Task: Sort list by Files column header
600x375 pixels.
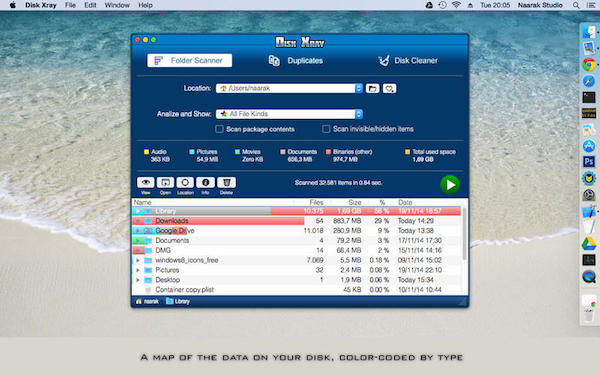Action: pyautogui.click(x=316, y=202)
